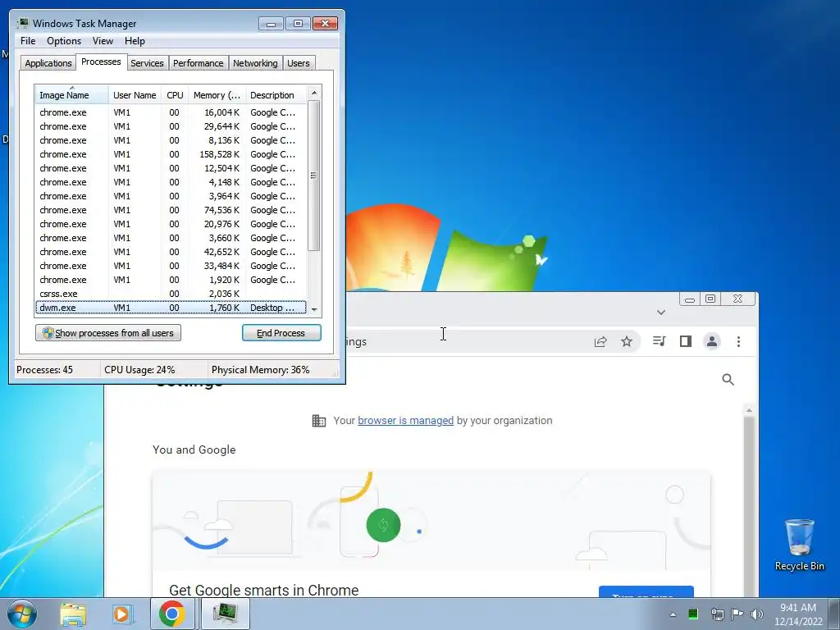The height and width of the screenshot is (630, 840).
Task: Select chrome.exe row using 74,536 K
Action: 171,210
